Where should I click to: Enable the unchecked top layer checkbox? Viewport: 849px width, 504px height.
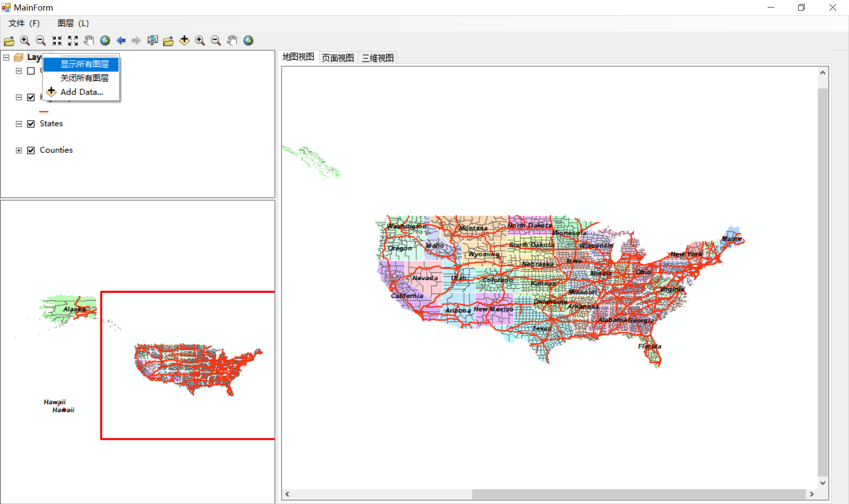(31, 71)
